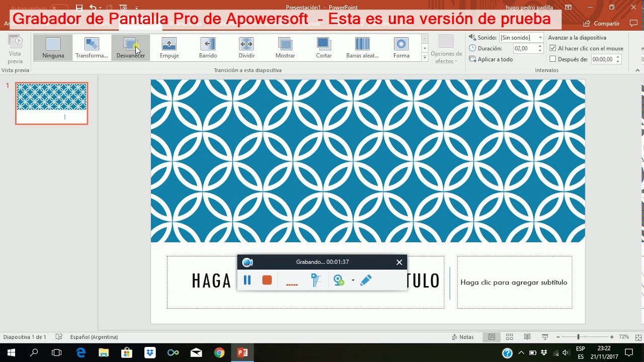Click the Vista previa button
The height and width of the screenshot is (362, 644).
pos(15,49)
